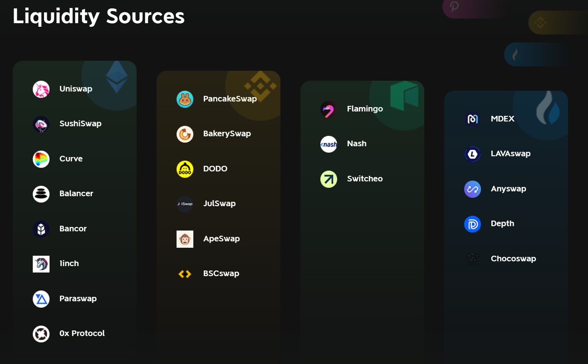The image size is (588, 364).
Task: Click the Ethereum diamond logo on first card
Action: pos(117,77)
